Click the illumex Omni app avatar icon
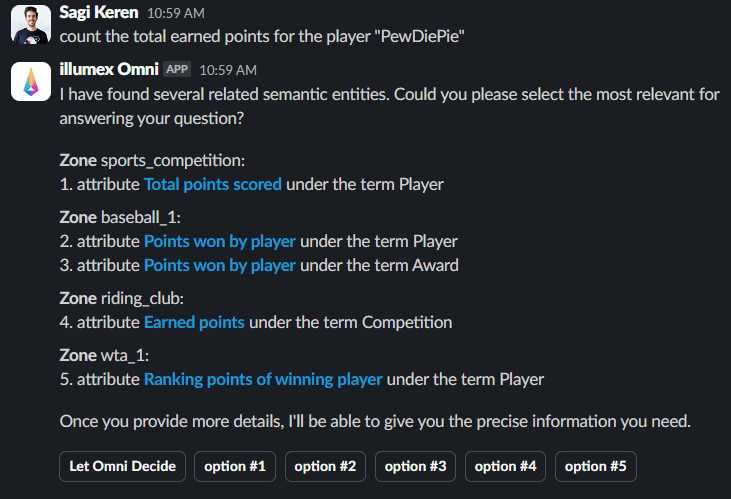 coord(31,81)
